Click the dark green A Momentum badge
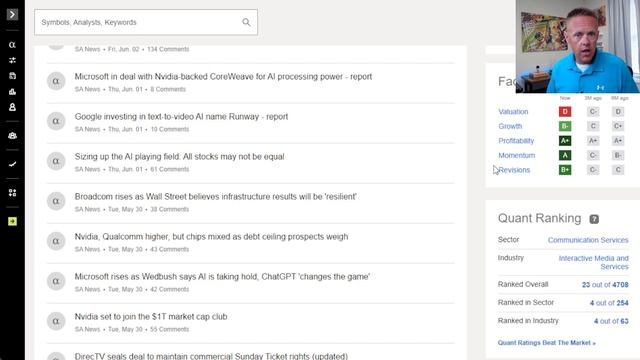 (x=565, y=156)
